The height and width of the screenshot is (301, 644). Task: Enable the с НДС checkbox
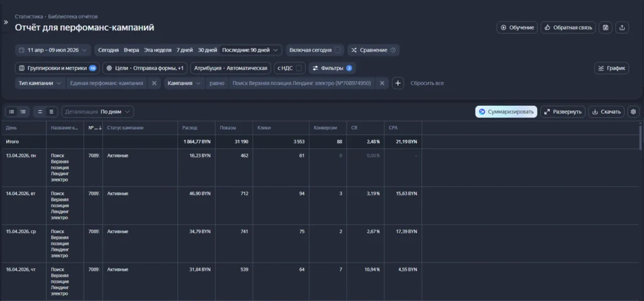[x=299, y=68]
